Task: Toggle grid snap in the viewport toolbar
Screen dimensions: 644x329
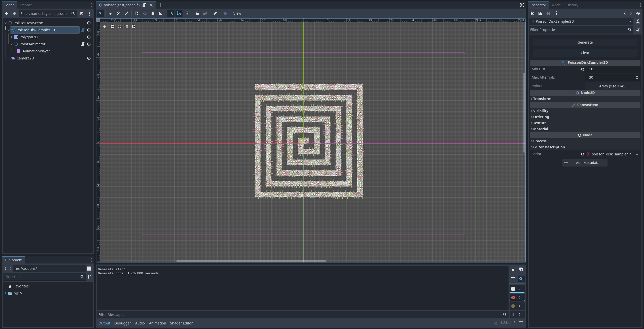Action: click(179, 13)
